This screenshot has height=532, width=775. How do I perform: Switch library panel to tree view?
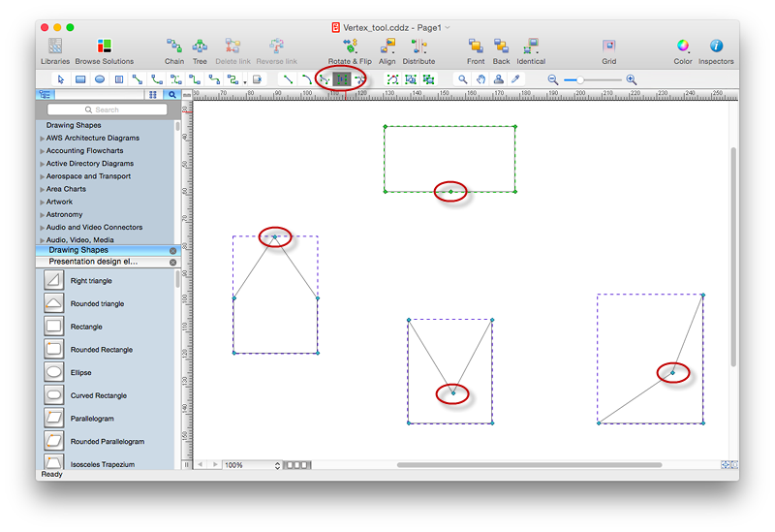(x=45, y=94)
